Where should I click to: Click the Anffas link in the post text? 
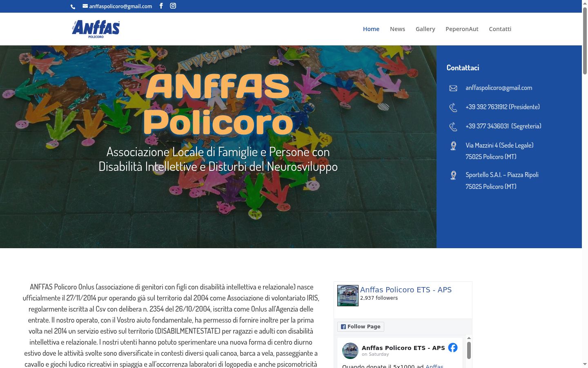tap(434, 366)
